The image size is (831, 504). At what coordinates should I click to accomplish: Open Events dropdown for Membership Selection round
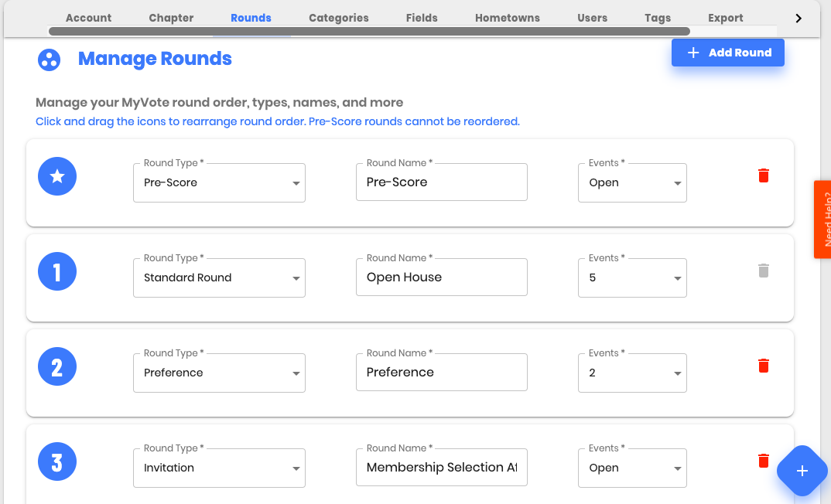coord(632,468)
